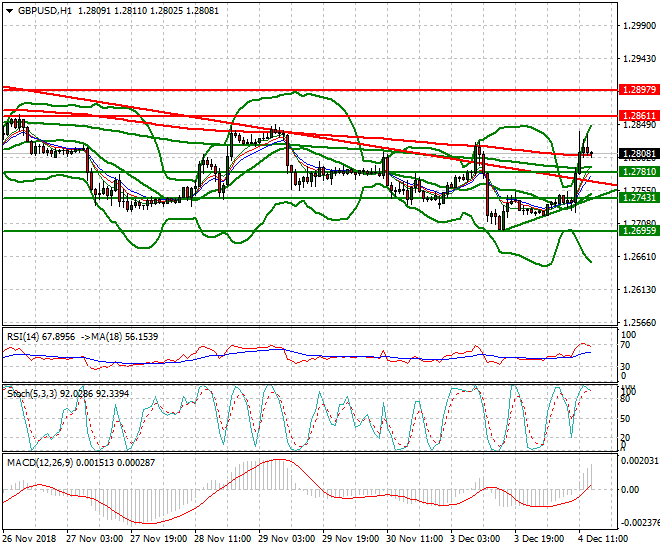Click the 28 Nov 11:00 time axis label
This screenshot has width=660, height=550.
(223, 539)
